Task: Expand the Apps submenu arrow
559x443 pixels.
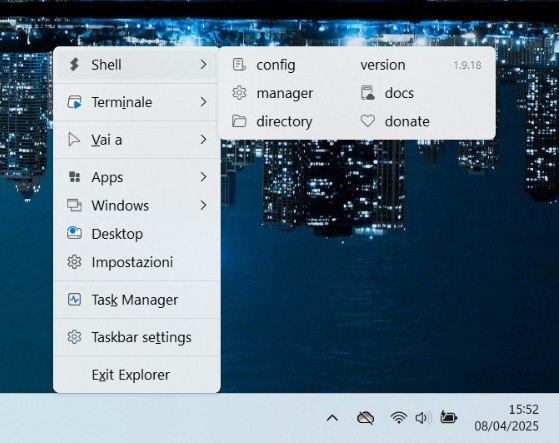Action: 203,177
